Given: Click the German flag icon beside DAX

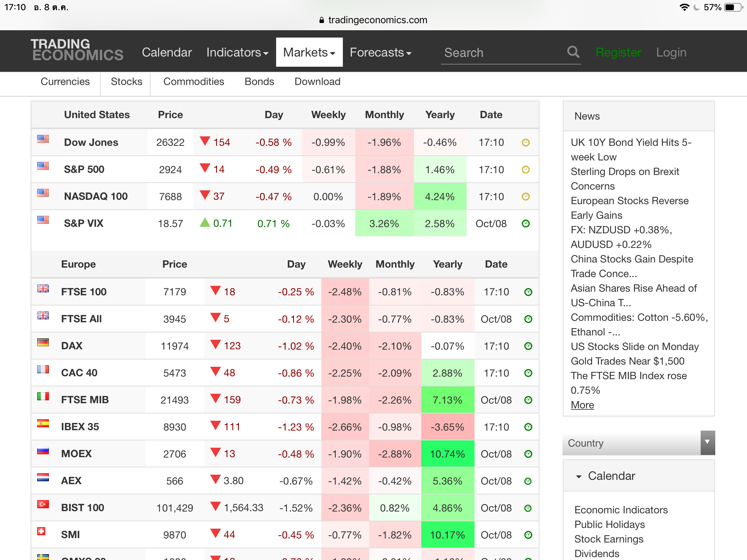Looking at the screenshot, I should [x=43, y=342].
